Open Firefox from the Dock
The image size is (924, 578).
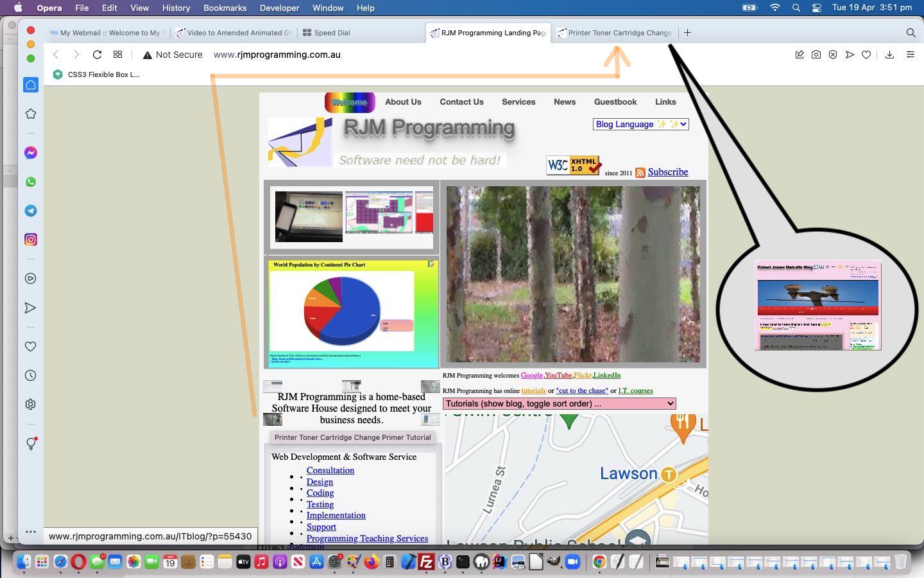click(372, 562)
